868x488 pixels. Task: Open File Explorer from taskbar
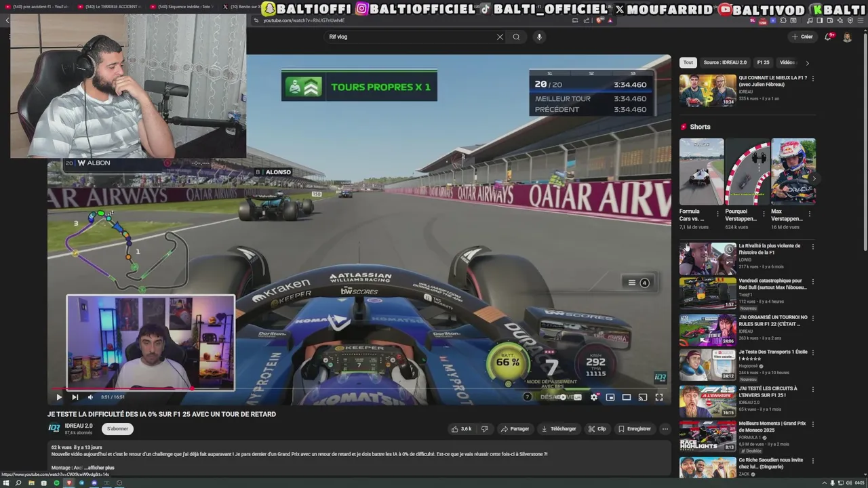pyautogui.click(x=31, y=483)
